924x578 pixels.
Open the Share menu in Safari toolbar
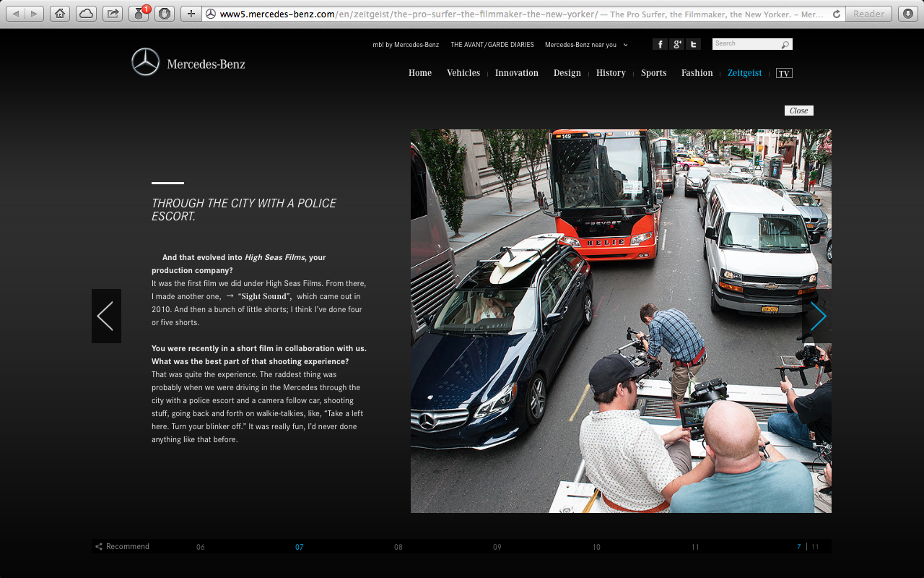tap(113, 14)
